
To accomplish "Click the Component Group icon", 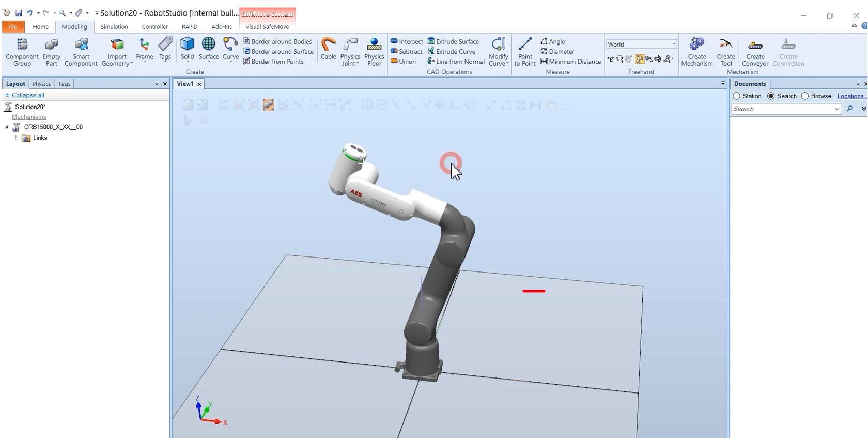I will point(22,52).
